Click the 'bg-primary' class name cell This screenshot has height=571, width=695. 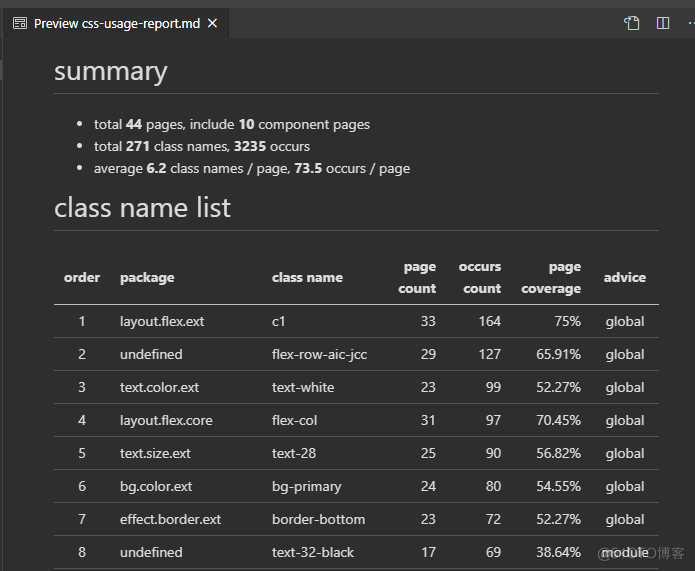click(x=306, y=487)
